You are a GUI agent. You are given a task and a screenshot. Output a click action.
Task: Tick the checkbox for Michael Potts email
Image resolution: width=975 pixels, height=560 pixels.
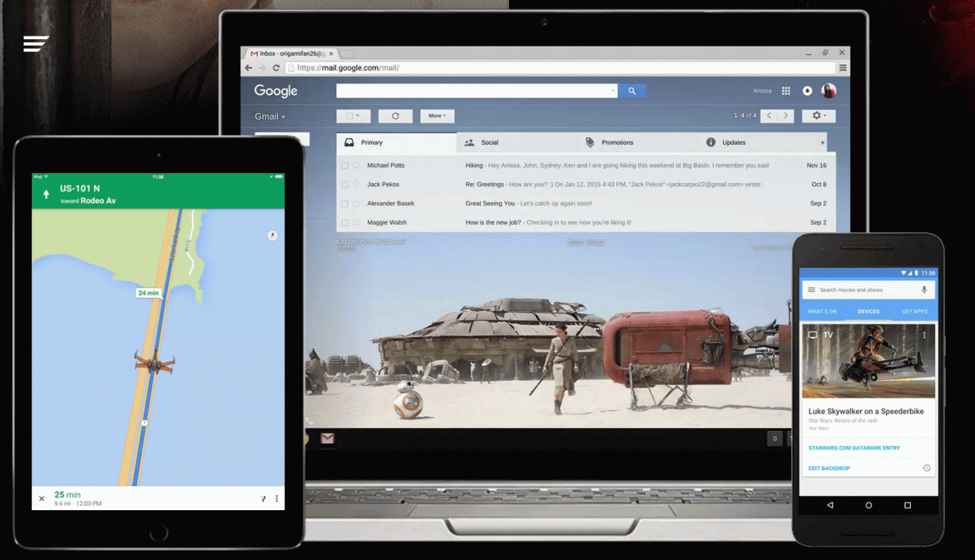[345, 165]
